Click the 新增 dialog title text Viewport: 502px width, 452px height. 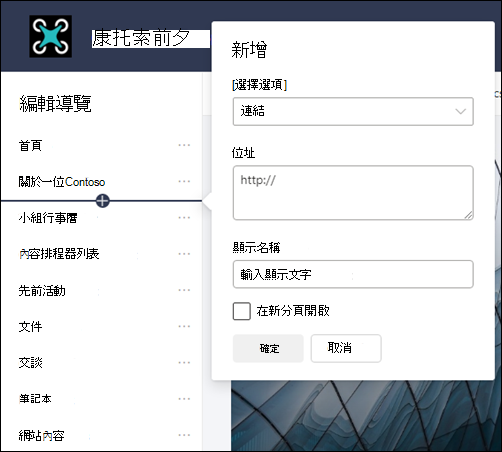(249, 50)
